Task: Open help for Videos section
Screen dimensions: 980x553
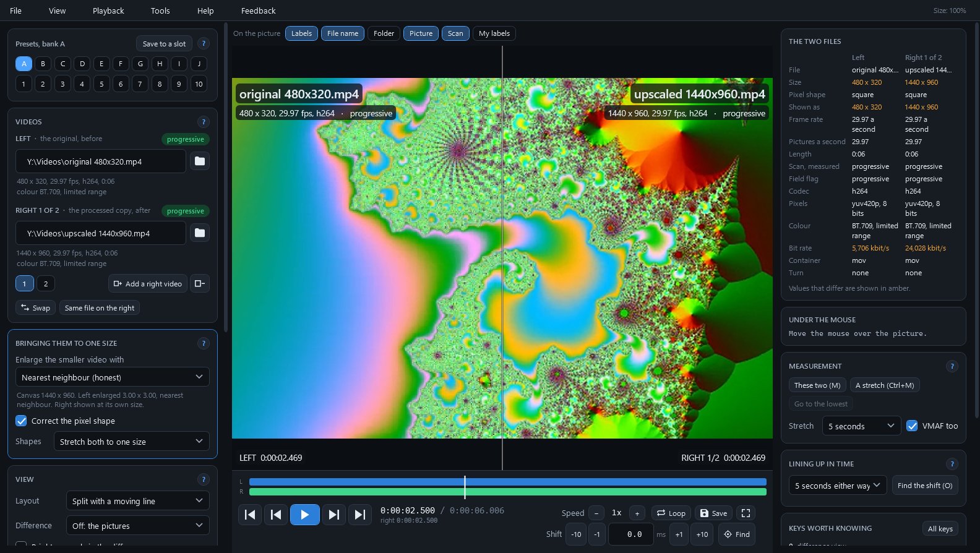Action: (204, 122)
